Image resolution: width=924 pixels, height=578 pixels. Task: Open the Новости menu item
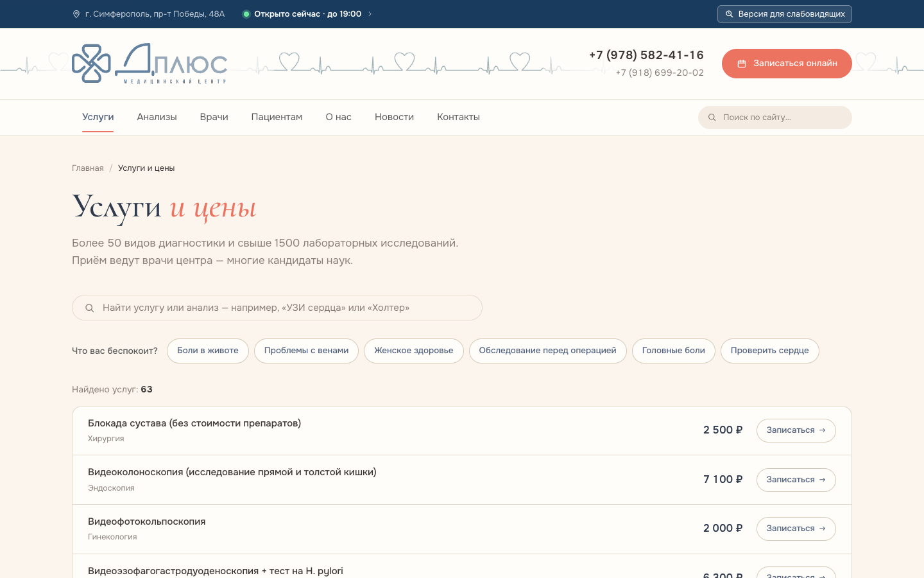pos(394,117)
